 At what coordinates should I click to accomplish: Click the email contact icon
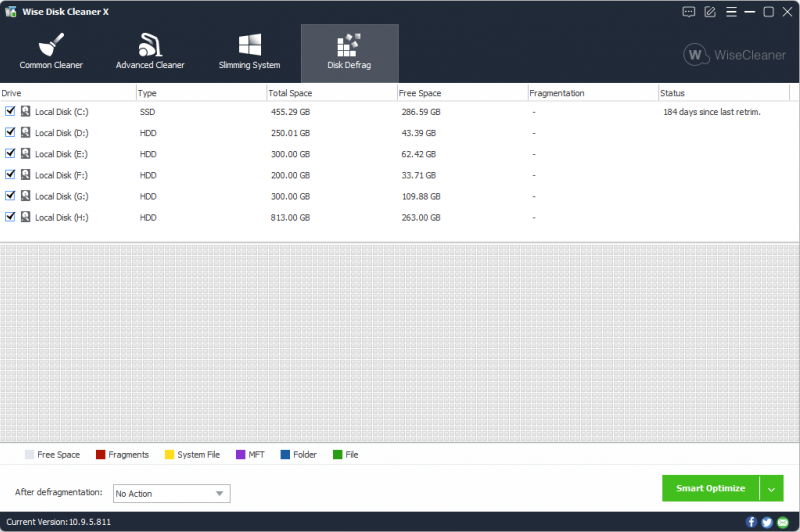coord(783,522)
